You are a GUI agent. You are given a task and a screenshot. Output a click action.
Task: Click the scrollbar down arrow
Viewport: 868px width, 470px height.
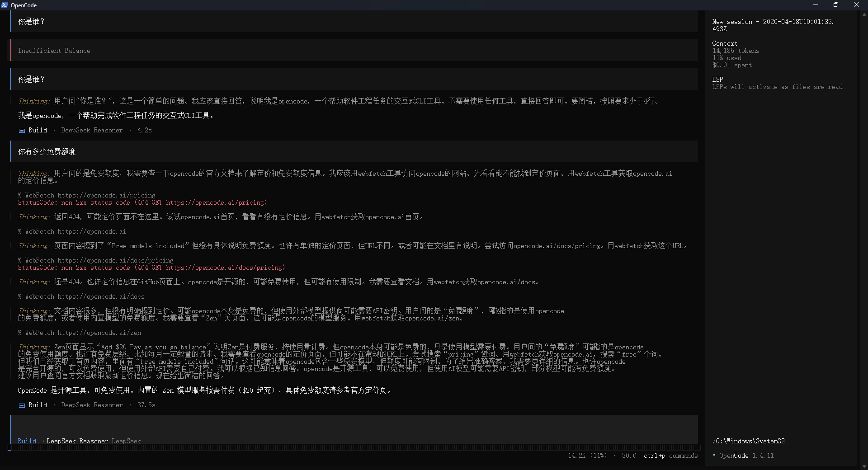point(864,466)
